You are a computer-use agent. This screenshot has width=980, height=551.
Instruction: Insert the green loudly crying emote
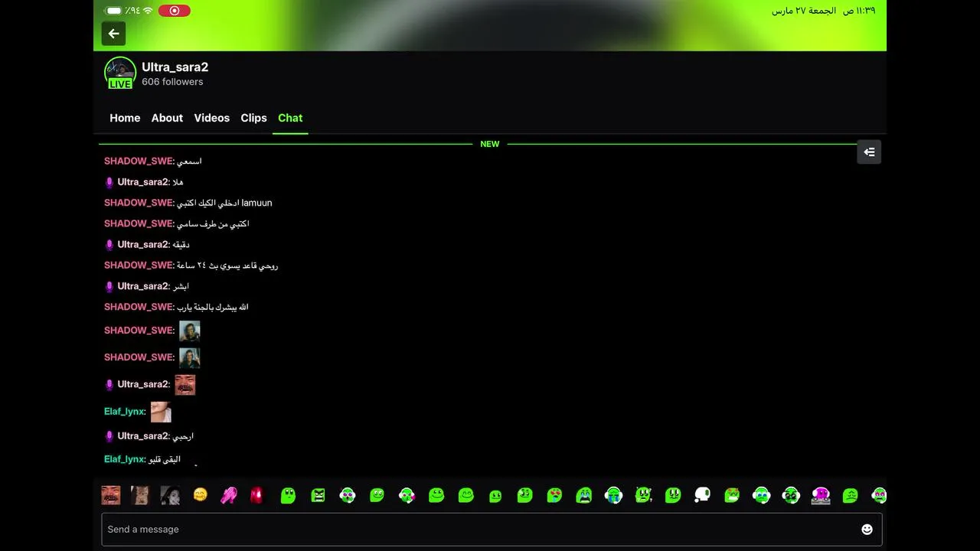(x=584, y=495)
